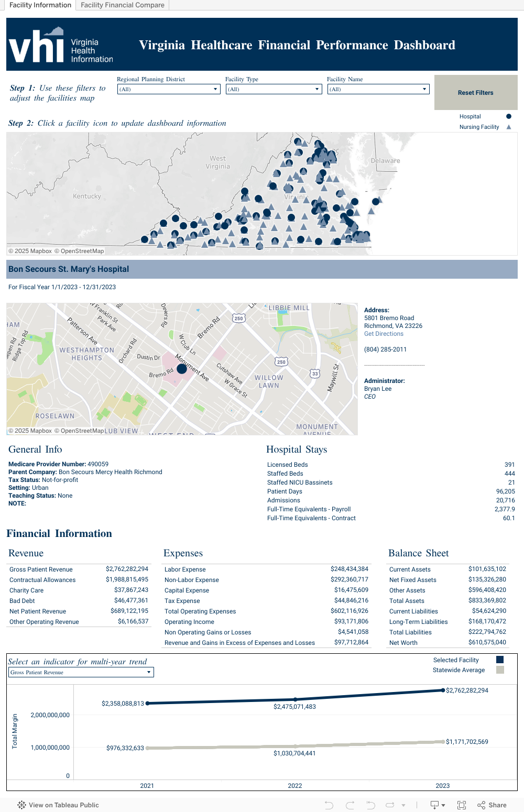Click the Selected Facility color swatch
The image size is (524, 812).
tap(500, 660)
